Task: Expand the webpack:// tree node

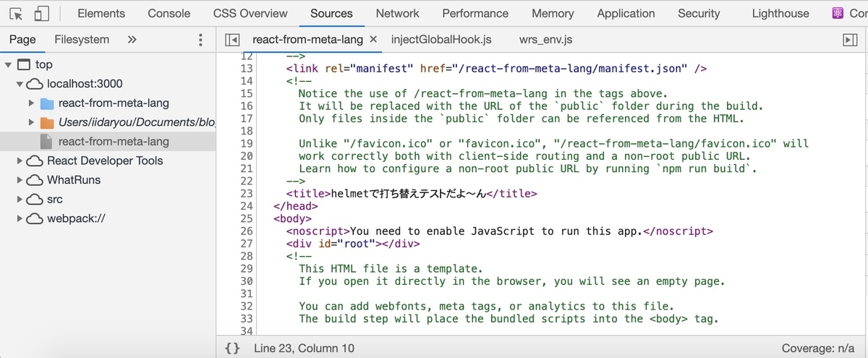Action: [20, 218]
